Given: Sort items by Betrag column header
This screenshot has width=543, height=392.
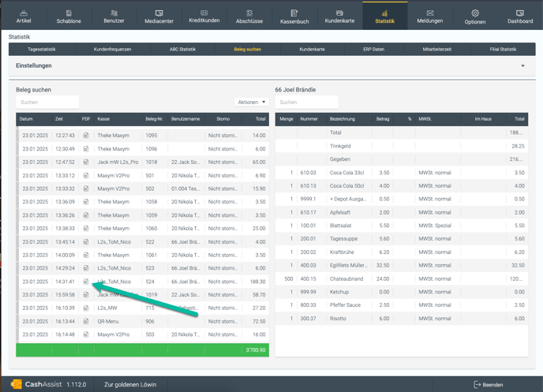Looking at the screenshot, I should click(383, 119).
